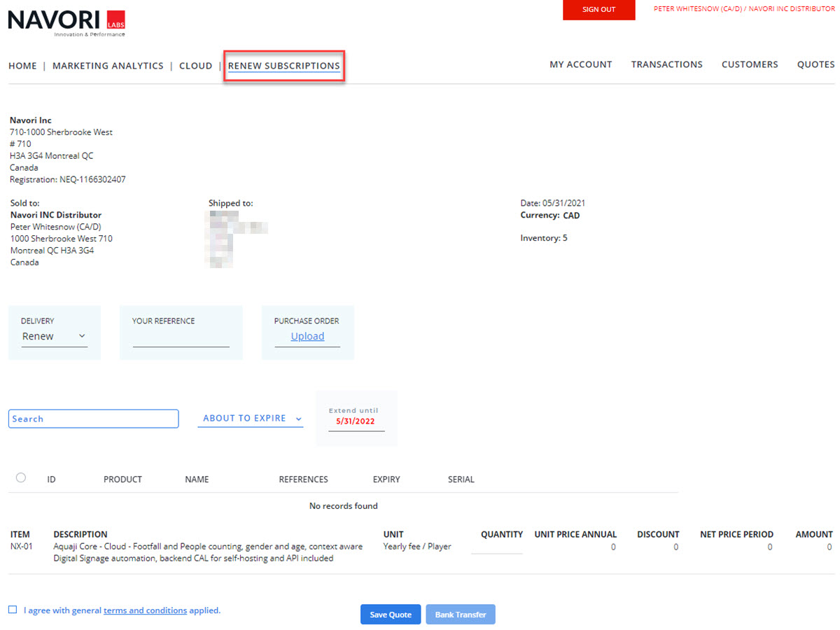Screen dimensions: 840x630
Task: Open the Cloud menu item
Action: click(195, 66)
